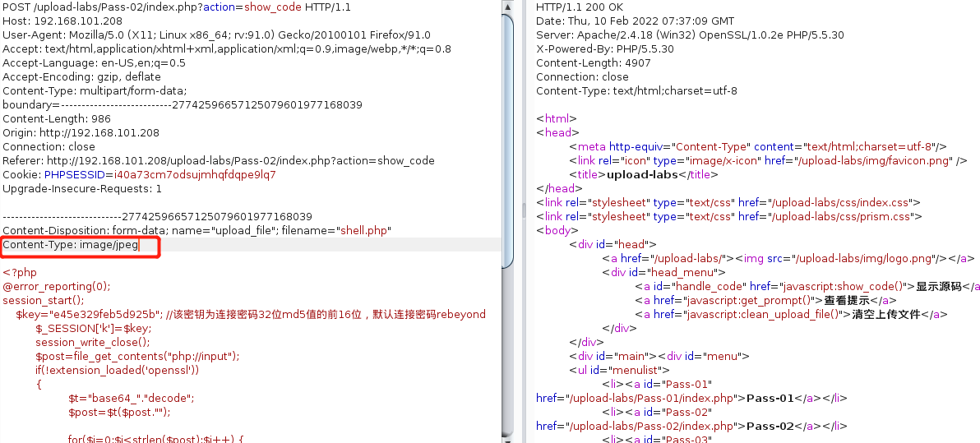This screenshot has height=443, width=980.
Task: Click the favicon.png link rel icon line
Action: [x=768, y=160]
